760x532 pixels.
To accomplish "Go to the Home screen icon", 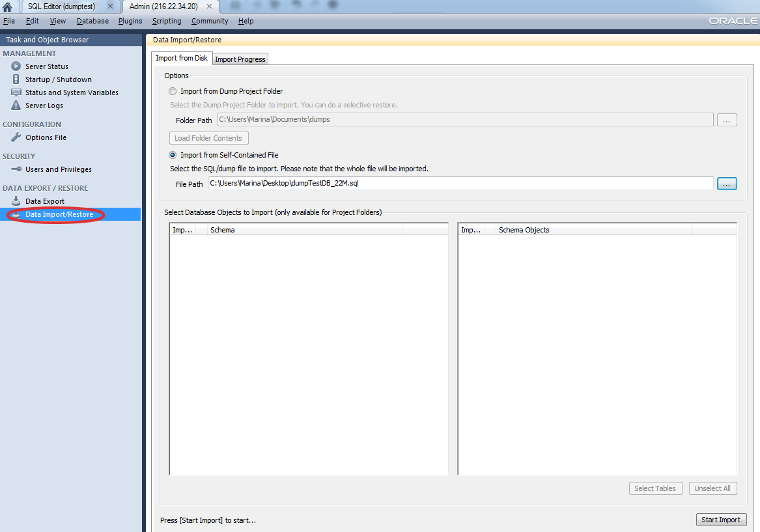I will coord(7,7).
